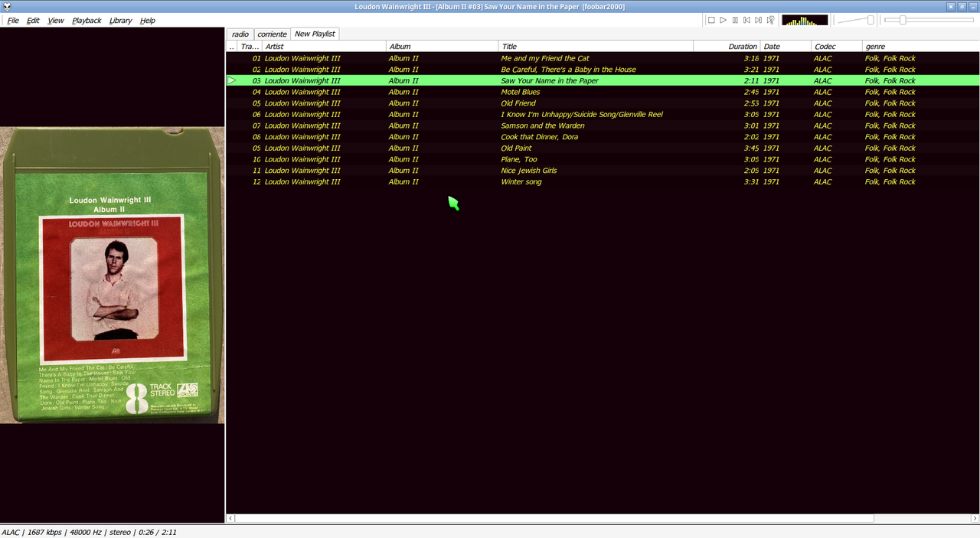This screenshot has width=980, height=538.
Task: Adjust the volume slider
Action: click(x=856, y=20)
